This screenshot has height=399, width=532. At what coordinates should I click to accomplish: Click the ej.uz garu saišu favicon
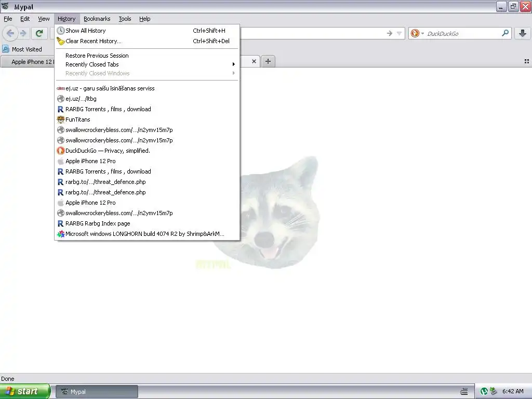[x=60, y=88]
